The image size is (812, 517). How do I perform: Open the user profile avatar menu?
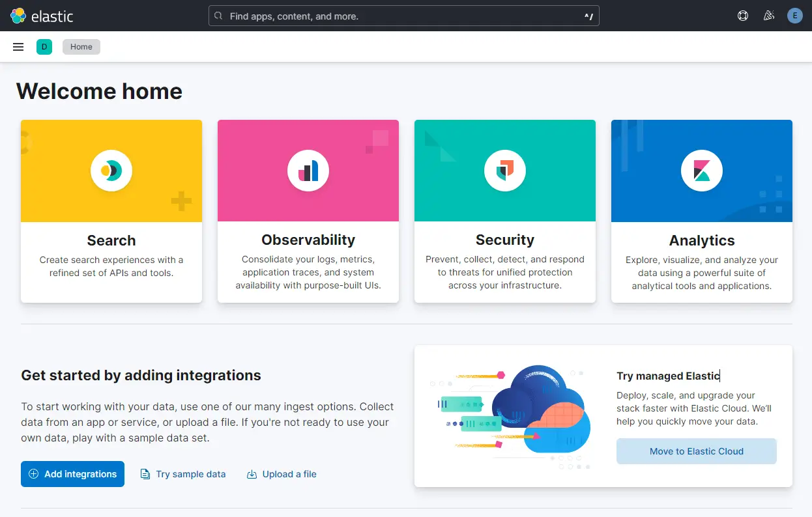click(x=794, y=16)
